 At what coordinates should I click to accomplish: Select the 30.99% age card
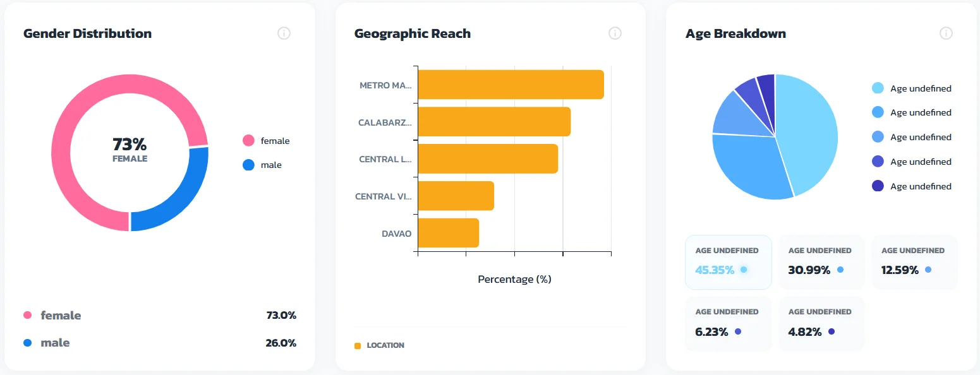(x=821, y=262)
